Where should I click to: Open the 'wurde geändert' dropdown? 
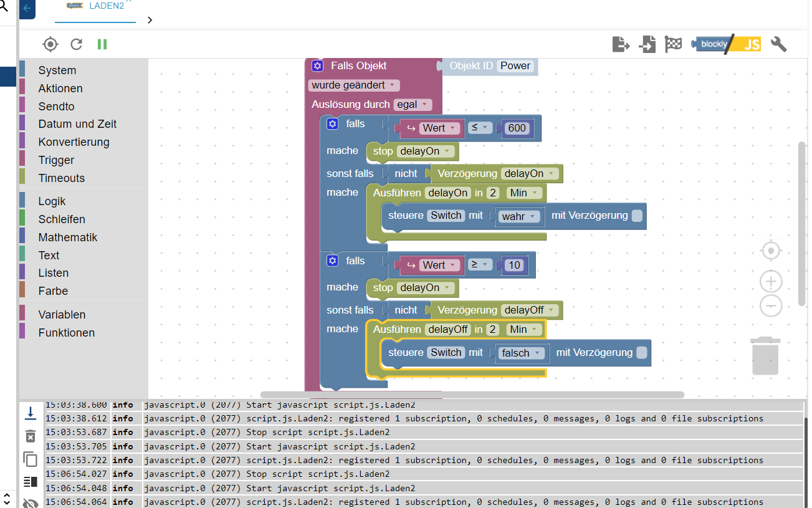pos(353,85)
